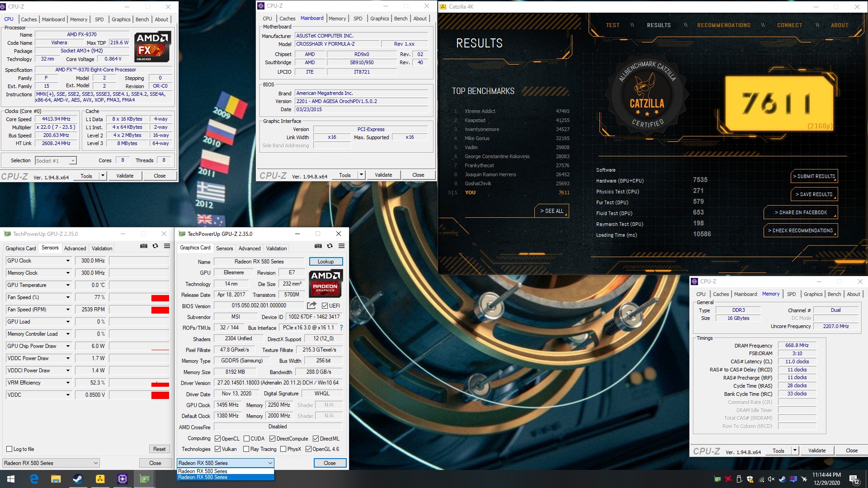Toggle DirectML checkbox
Image resolution: width=868 pixels, height=488 pixels.
pyautogui.click(x=316, y=439)
